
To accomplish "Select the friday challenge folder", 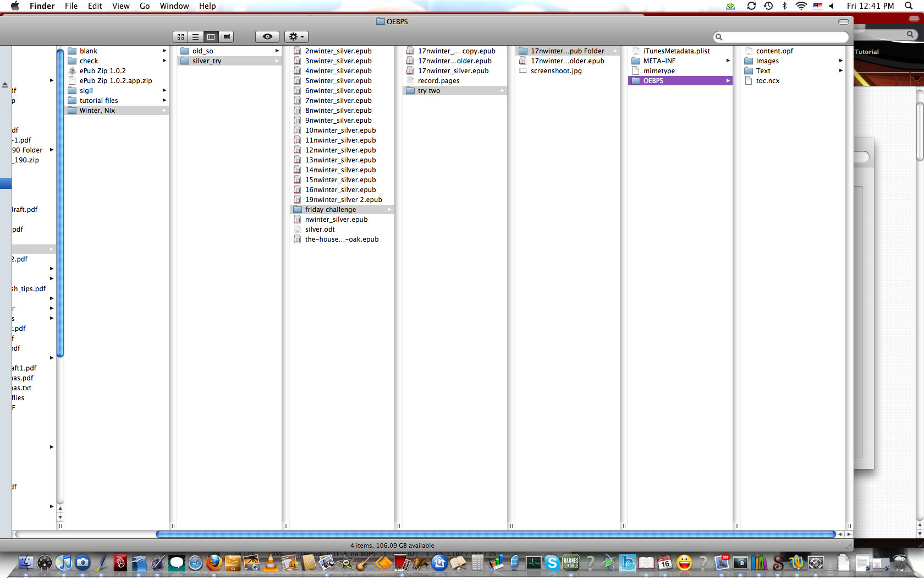I will coord(342,209).
